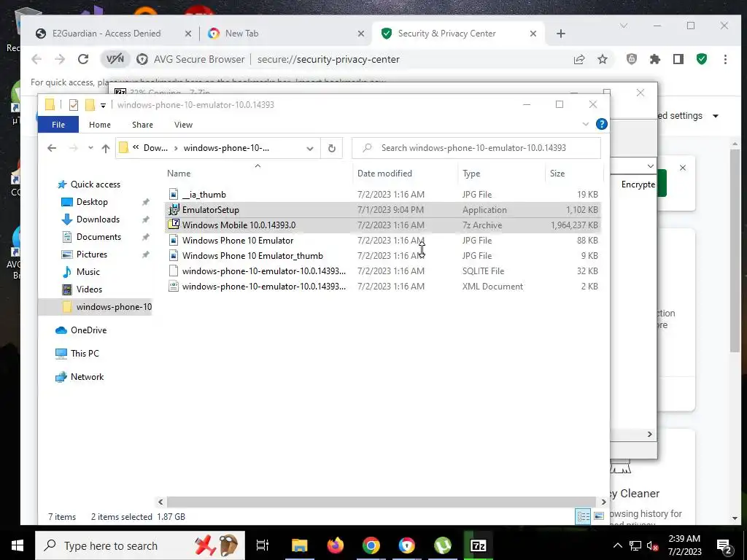Open Firefox from the taskbar
This screenshot has width=747, height=560.
pyautogui.click(x=336, y=545)
